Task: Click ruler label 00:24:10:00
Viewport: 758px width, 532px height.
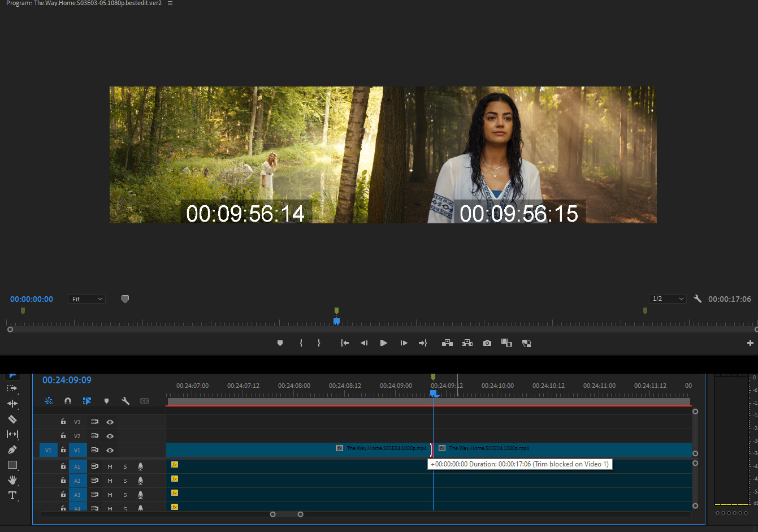Action: (x=497, y=386)
